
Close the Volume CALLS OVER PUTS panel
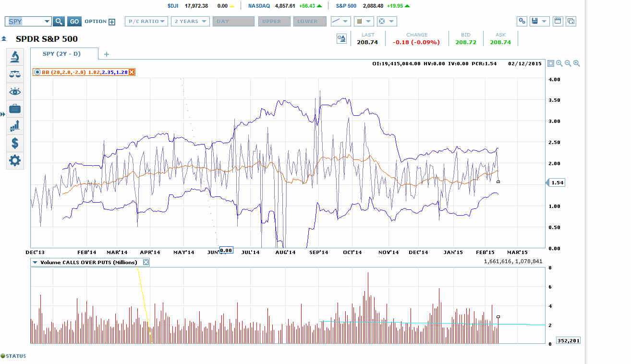(146, 262)
